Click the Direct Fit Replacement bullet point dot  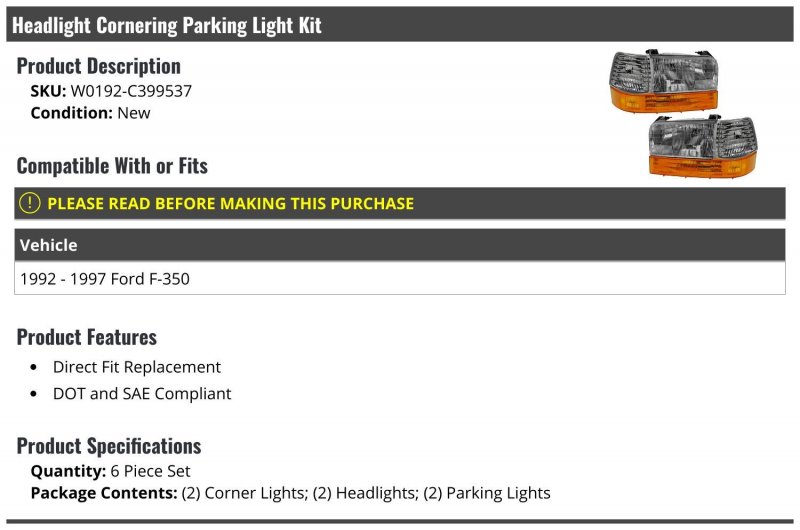pos(34,367)
